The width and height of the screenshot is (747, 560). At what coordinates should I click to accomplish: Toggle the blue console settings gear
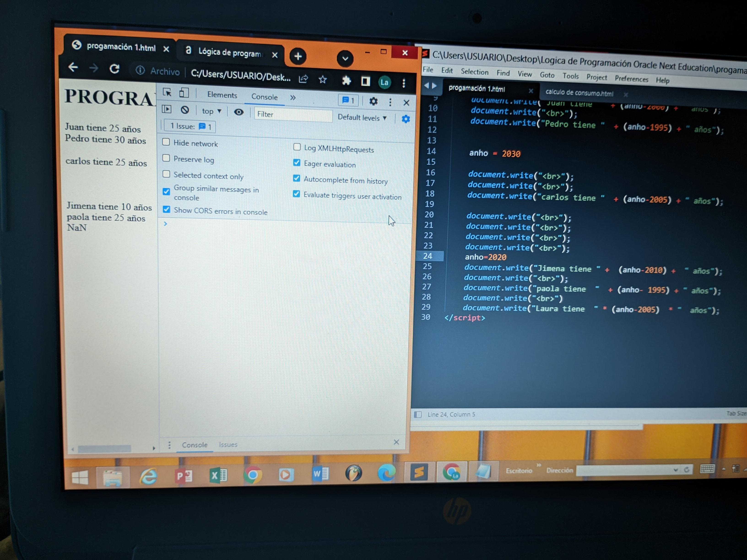click(406, 119)
